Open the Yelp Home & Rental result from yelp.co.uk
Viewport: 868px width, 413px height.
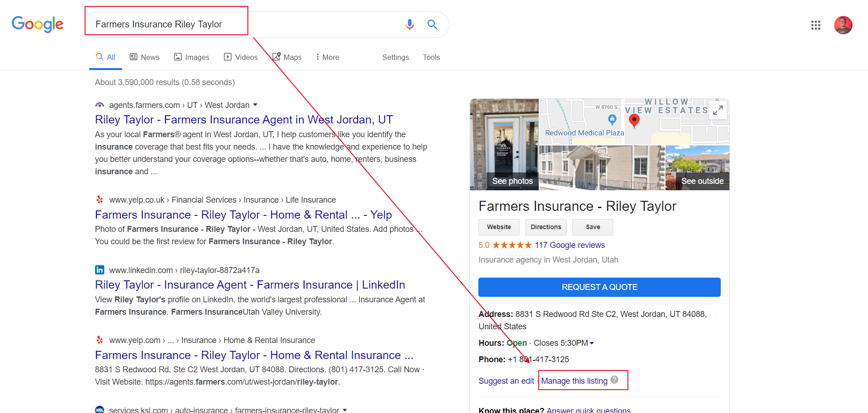coord(243,215)
